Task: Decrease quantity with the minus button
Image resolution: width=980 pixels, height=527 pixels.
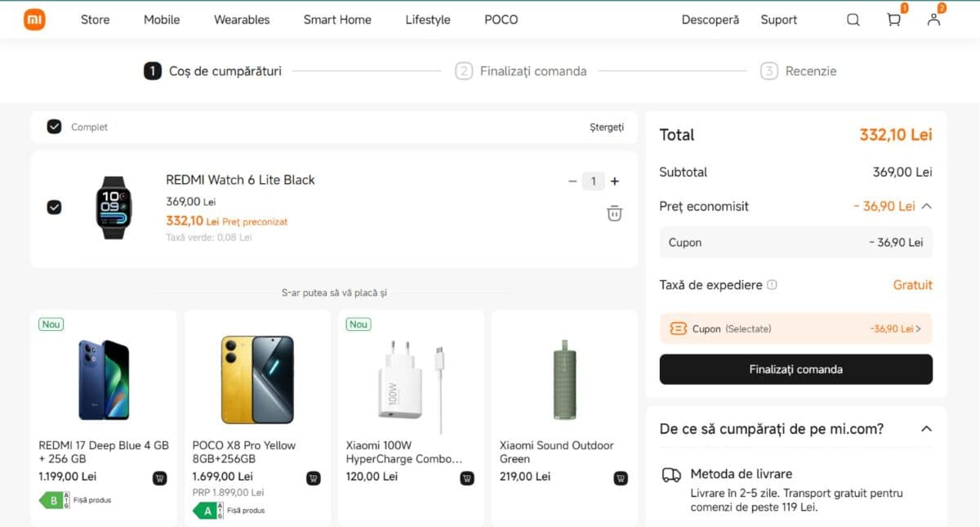Action: (x=572, y=181)
